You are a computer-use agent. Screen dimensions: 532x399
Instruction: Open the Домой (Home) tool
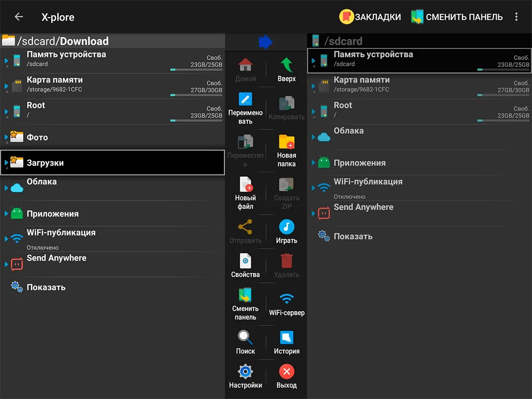[x=245, y=70]
